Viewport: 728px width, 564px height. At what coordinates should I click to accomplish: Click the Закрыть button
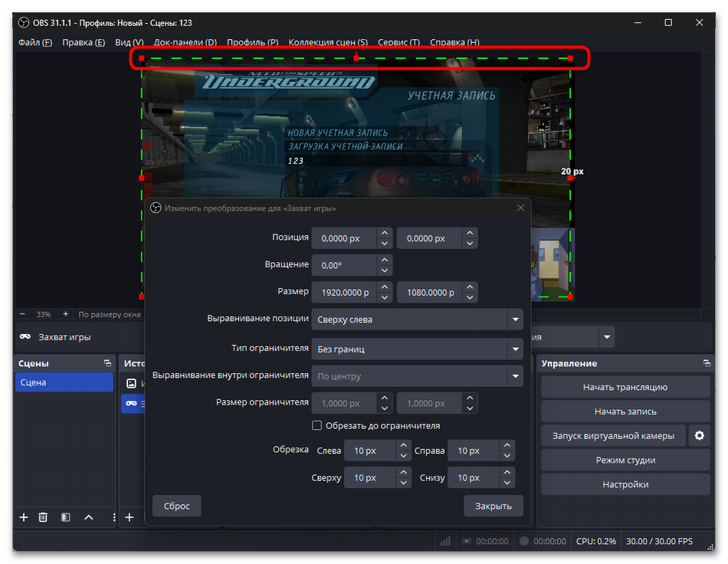coord(493,506)
